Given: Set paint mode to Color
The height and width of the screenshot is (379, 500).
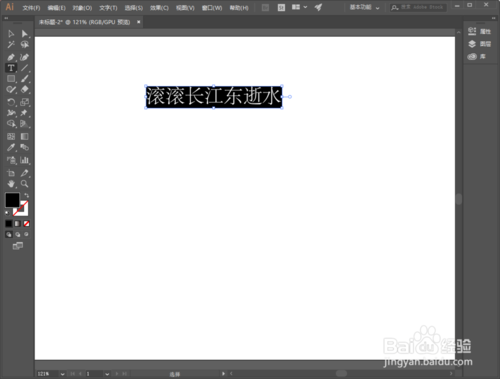Looking at the screenshot, I should click(9, 224).
